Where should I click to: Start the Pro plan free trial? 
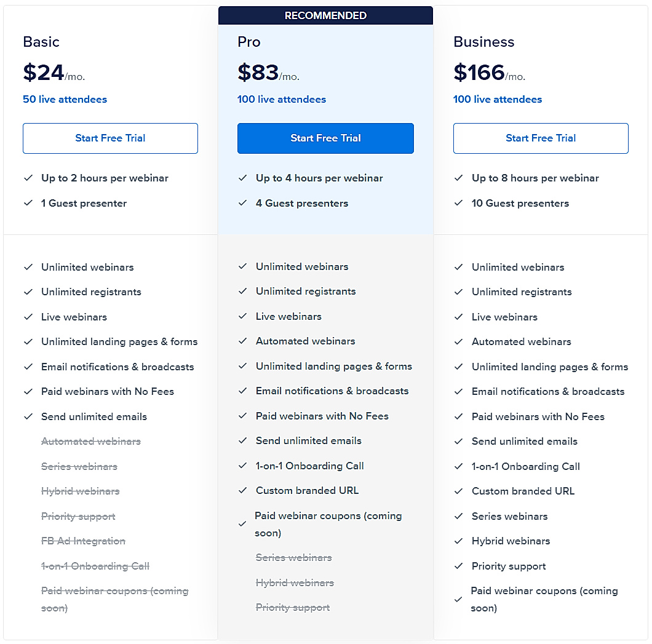tap(325, 138)
